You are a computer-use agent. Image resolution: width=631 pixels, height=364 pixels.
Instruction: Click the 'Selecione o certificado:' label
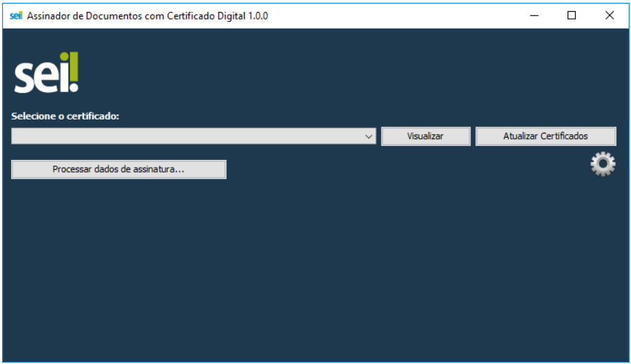65,116
